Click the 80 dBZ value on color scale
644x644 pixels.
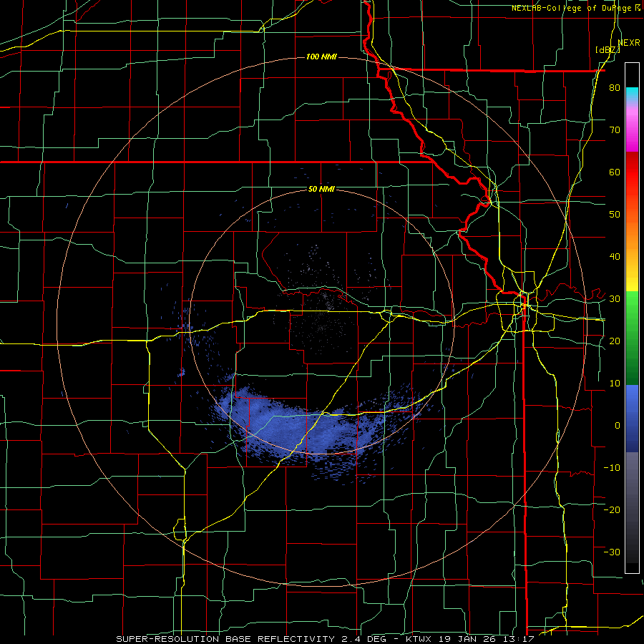pos(615,88)
